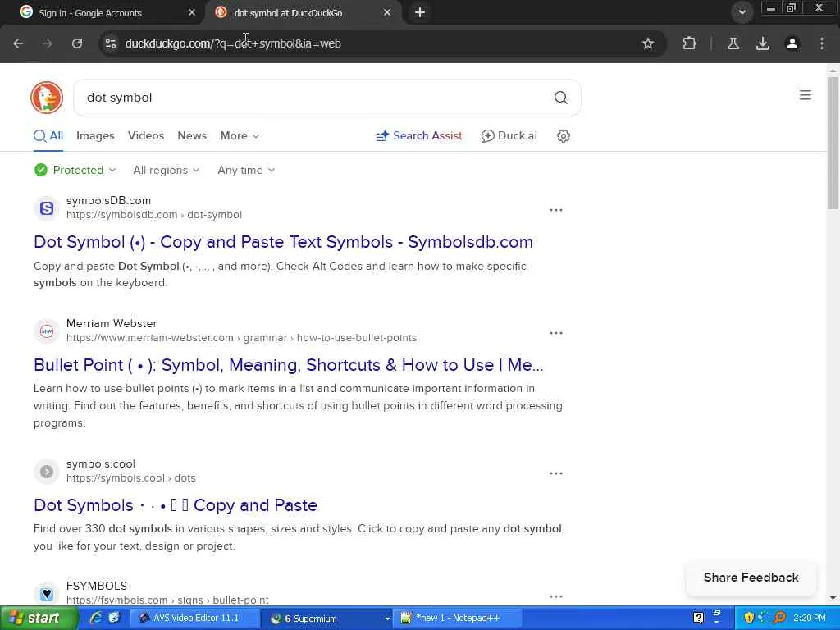Open the All regions dropdown
Screen dimensions: 840x630
(166, 171)
